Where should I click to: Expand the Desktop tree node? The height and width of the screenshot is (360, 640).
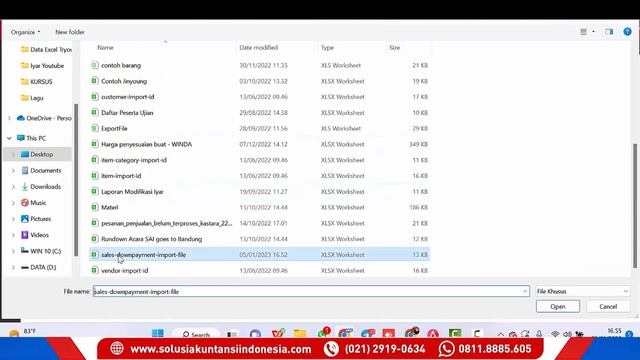click(x=13, y=154)
